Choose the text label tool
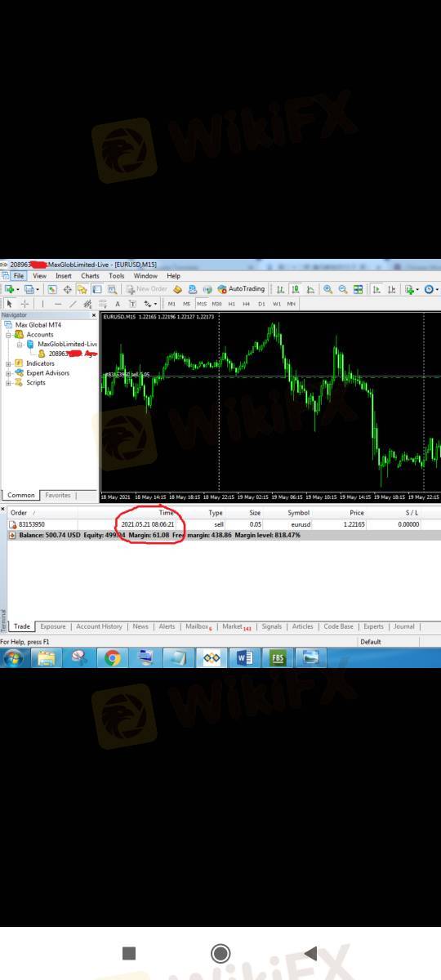441x980 pixels. tap(118, 304)
